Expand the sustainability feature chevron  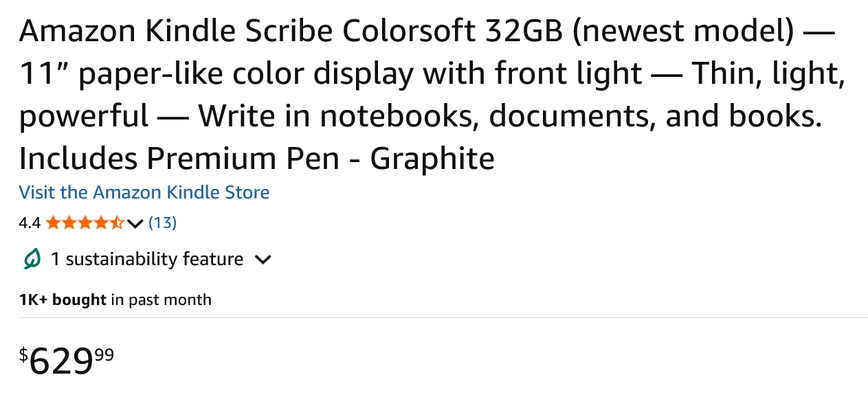point(263,260)
